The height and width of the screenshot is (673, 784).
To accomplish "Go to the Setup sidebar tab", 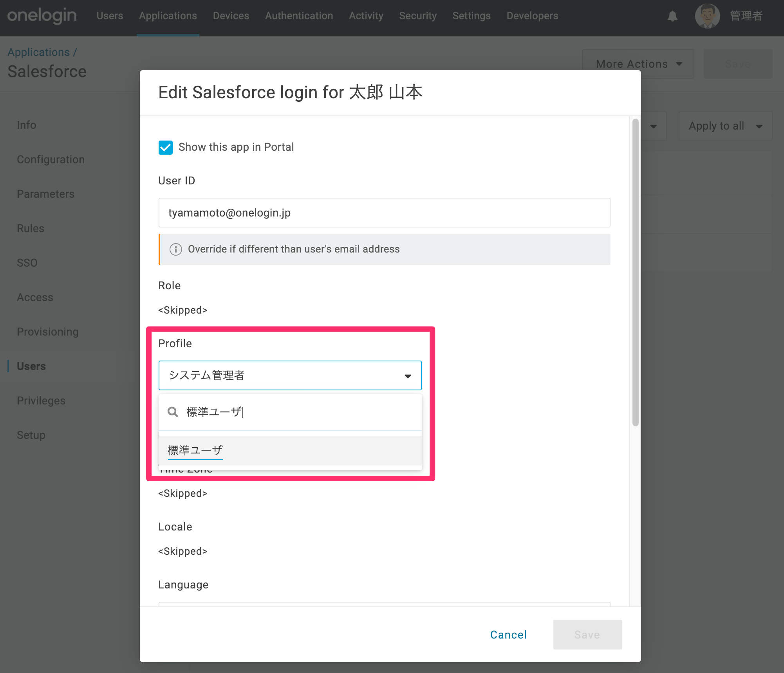I will (x=31, y=435).
